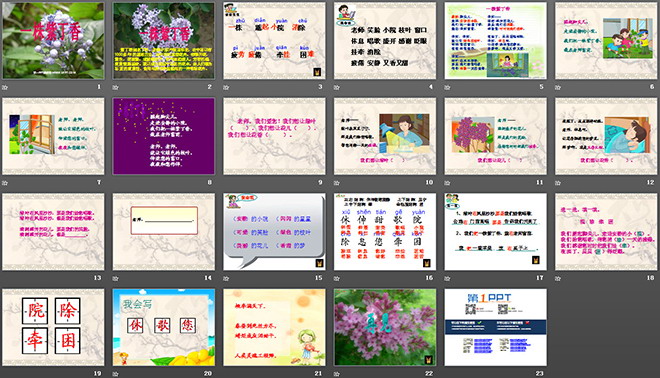660x378 pixels.
Task: Select slide 10 teacher at desk thumbnail
Action: tap(385, 136)
